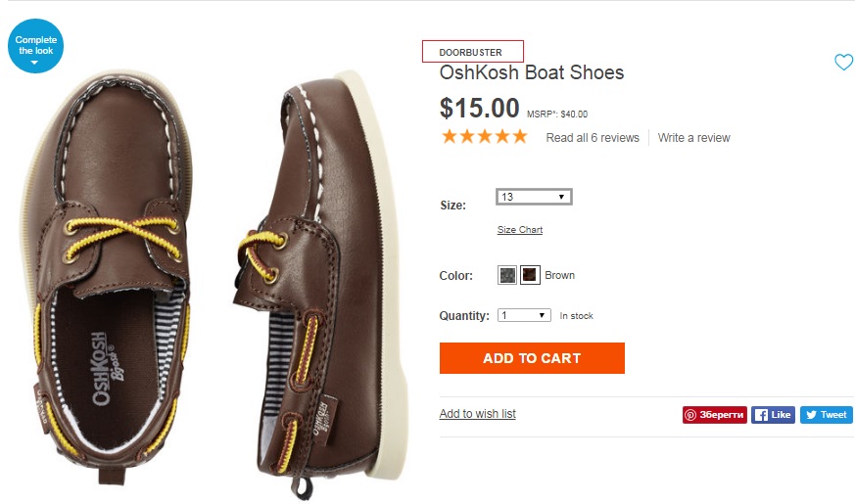Click the five-star rating icons
Screen dimensions: 855x504
[x=484, y=137]
